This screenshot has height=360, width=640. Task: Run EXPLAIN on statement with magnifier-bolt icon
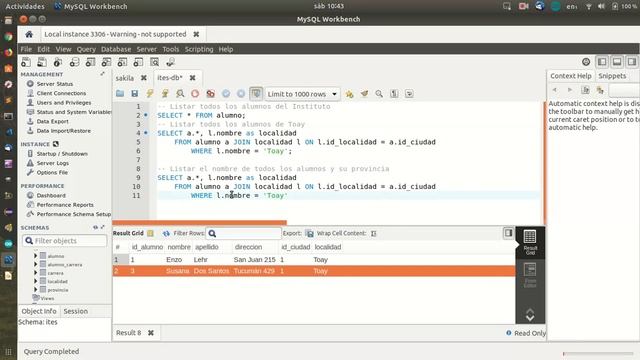click(x=180, y=94)
